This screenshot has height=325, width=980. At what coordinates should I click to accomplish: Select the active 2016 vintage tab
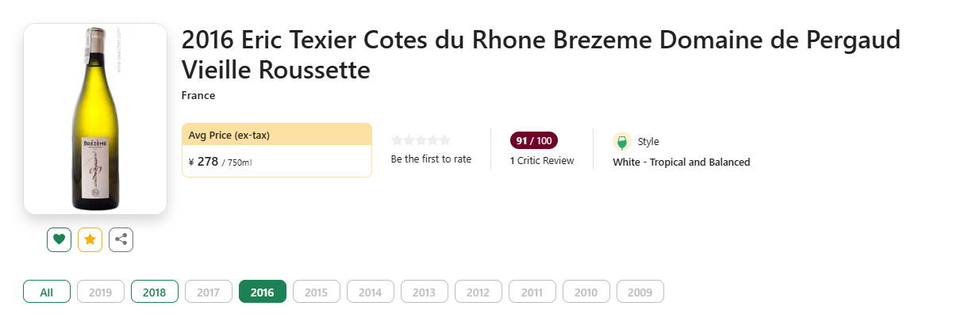pos(262,292)
